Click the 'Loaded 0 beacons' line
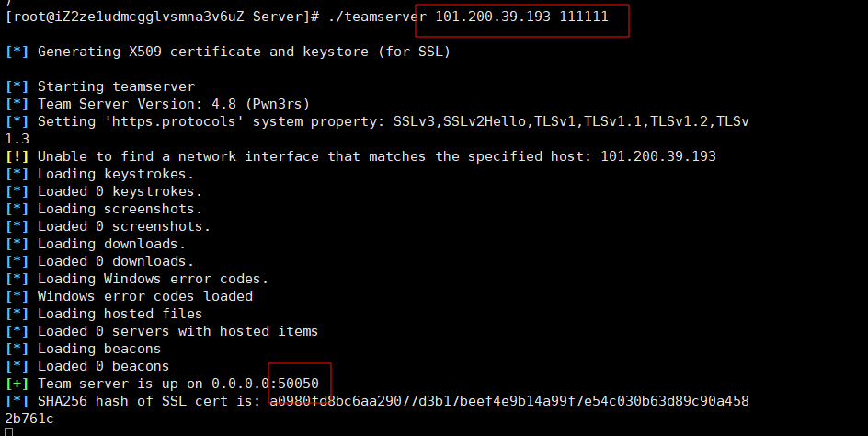 (x=103, y=366)
